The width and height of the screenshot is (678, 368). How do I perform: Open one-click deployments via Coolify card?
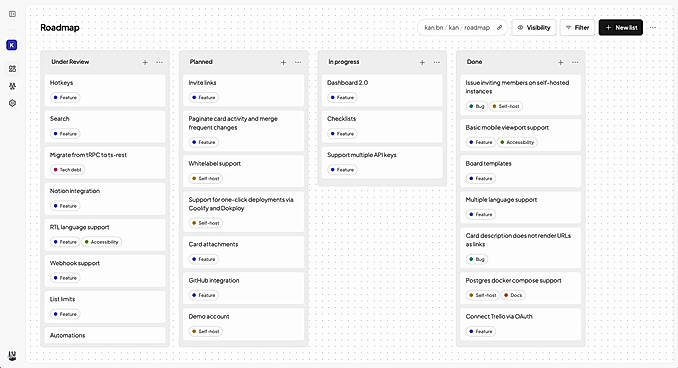243,212
